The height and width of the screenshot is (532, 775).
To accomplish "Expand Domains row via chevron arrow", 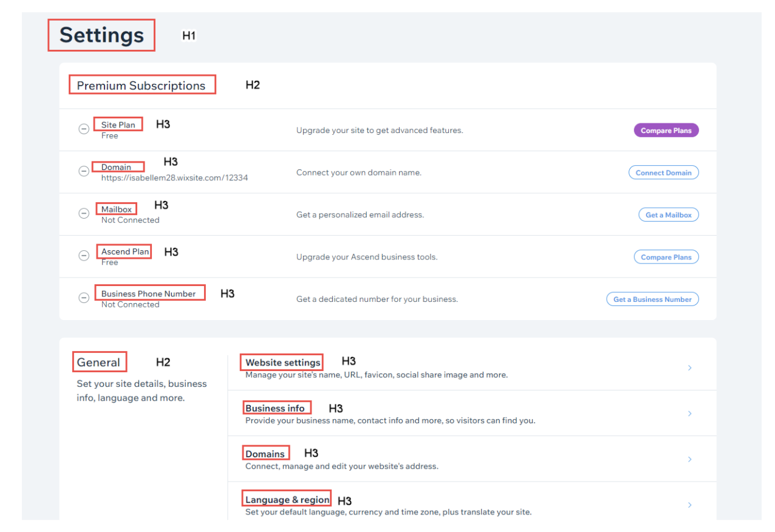I will (x=689, y=460).
